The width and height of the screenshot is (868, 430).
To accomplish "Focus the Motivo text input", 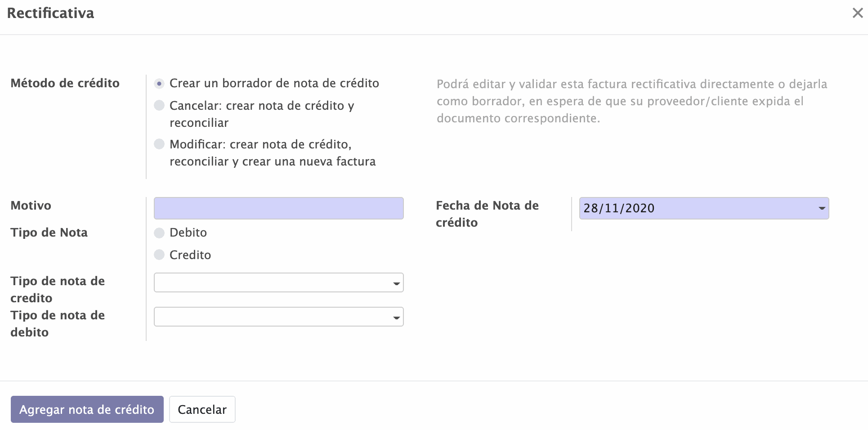I will [278, 208].
